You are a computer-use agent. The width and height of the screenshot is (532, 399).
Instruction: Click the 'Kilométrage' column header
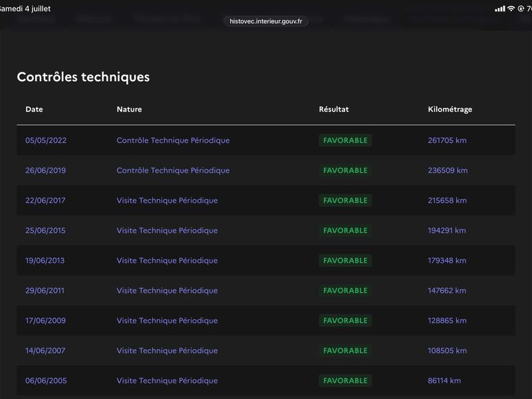click(x=450, y=109)
